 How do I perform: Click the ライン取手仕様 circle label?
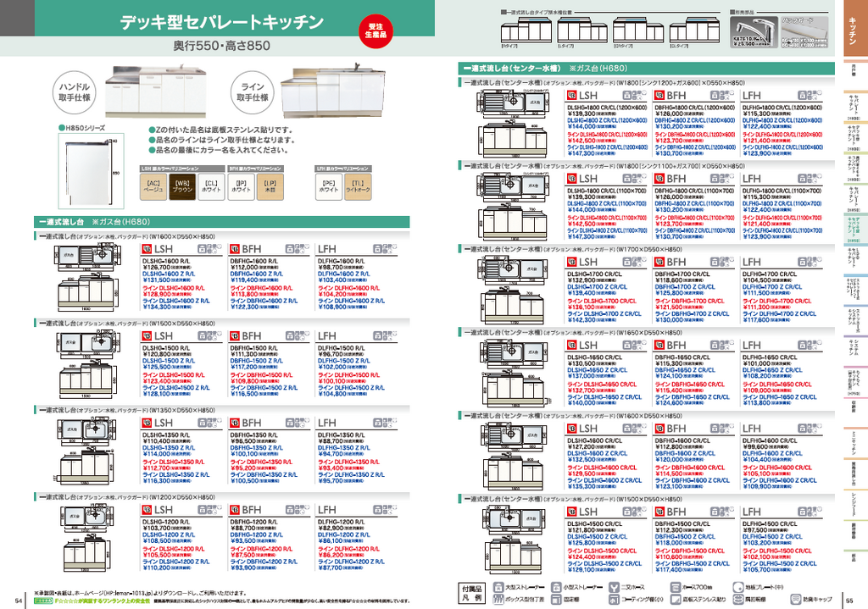tap(253, 91)
